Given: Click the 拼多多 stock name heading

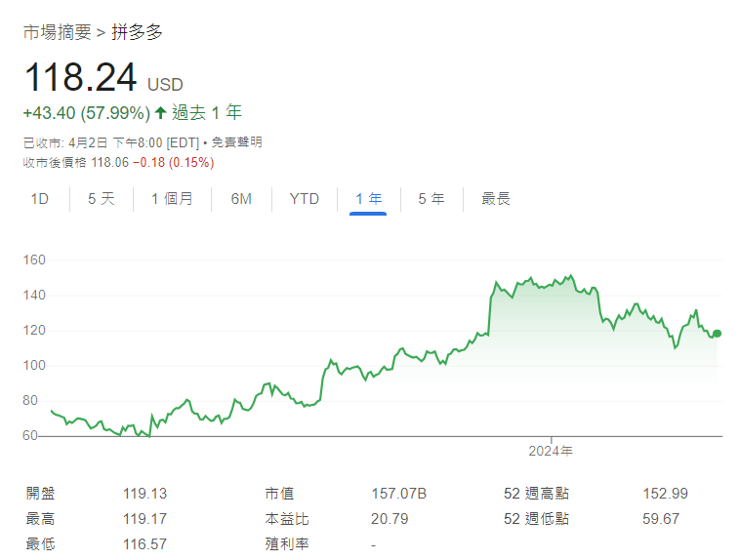Looking at the screenshot, I should pyautogui.click(x=137, y=32).
